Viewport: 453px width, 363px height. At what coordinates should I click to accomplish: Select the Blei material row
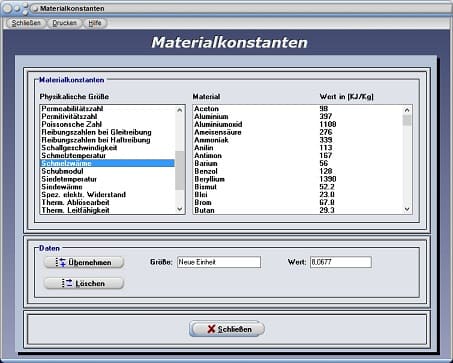(x=298, y=195)
